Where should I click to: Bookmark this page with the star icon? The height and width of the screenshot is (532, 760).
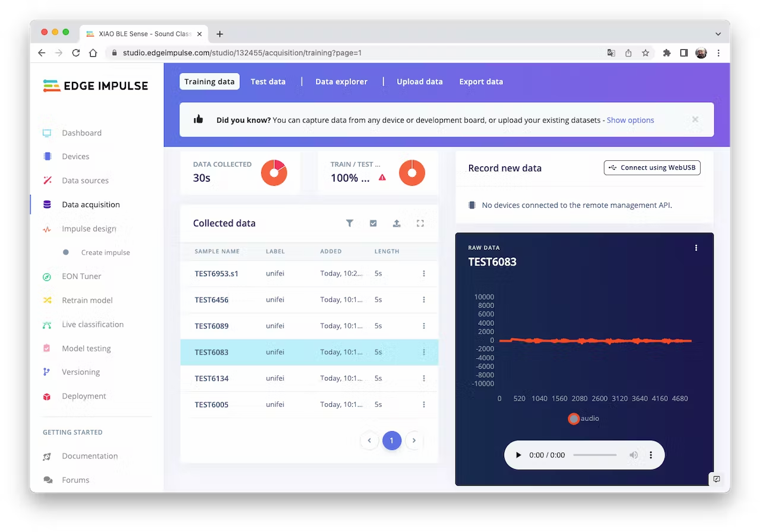click(x=645, y=53)
